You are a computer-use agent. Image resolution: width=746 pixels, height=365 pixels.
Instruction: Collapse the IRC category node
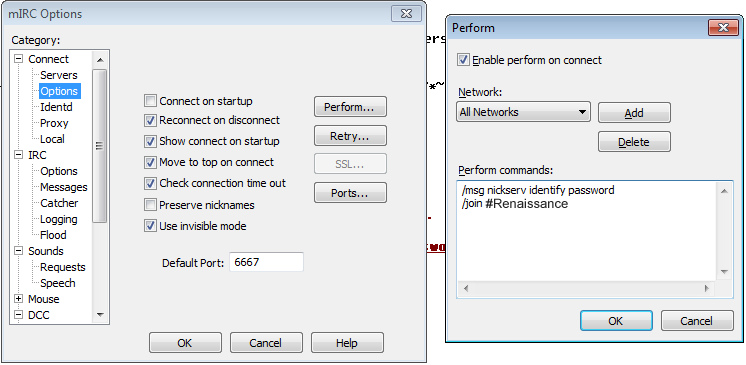pos(19,155)
